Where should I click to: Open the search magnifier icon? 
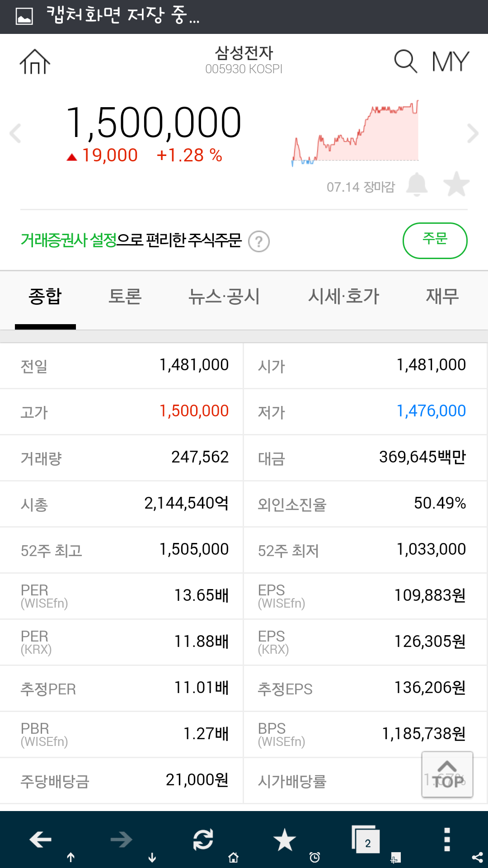click(x=405, y=61)
